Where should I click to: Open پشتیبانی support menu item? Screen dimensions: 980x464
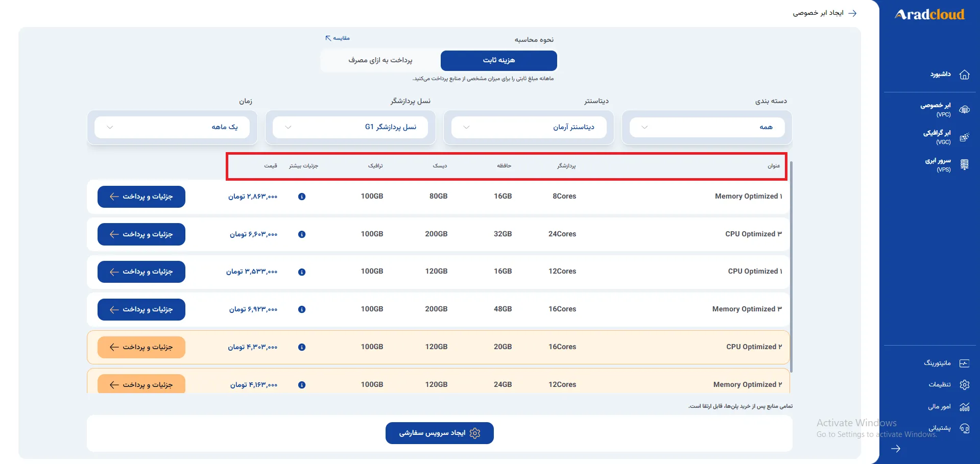(939, 428)
